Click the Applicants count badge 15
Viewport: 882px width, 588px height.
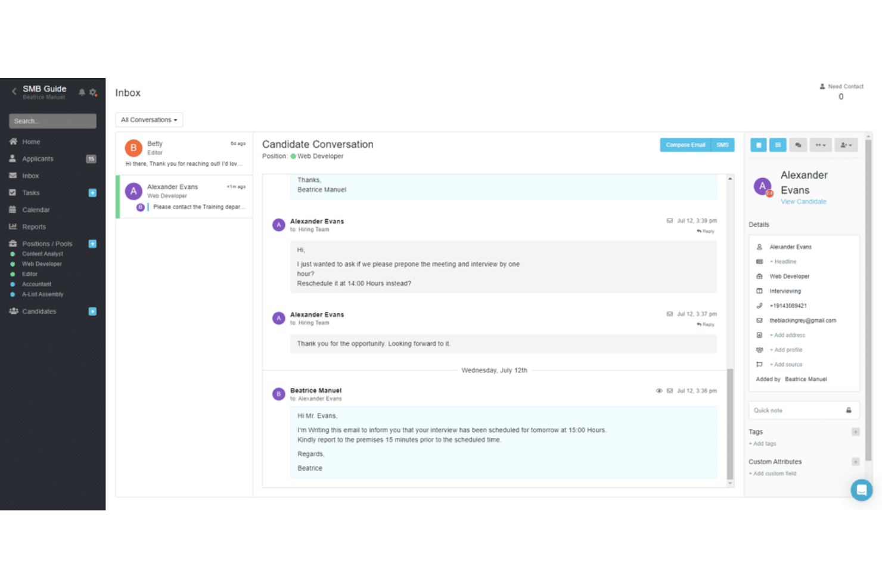[91, 159]
